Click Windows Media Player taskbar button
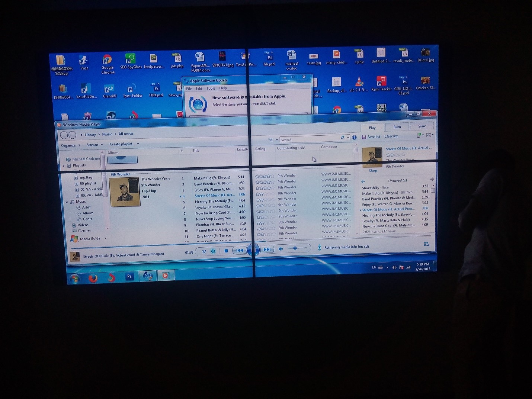This screenshot has width=532, height=399. click(166, 275)
